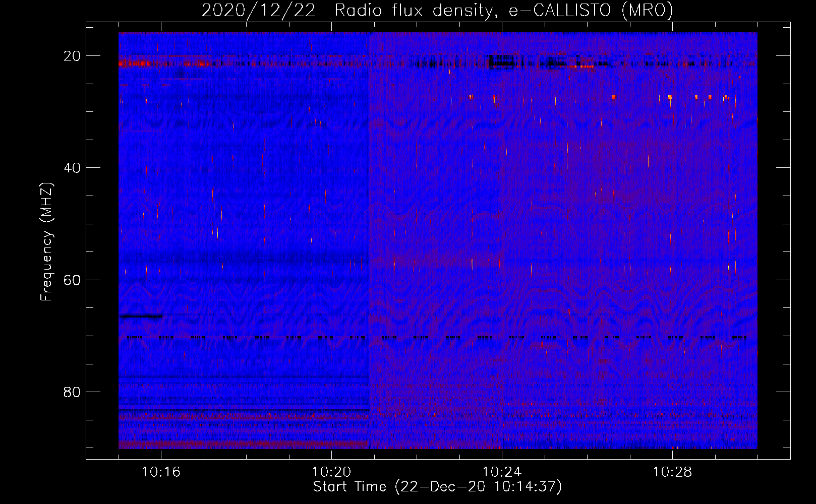816x504 pixels.
Task: Click the '10:24' time tick label
Action: (x=502, y=472)
